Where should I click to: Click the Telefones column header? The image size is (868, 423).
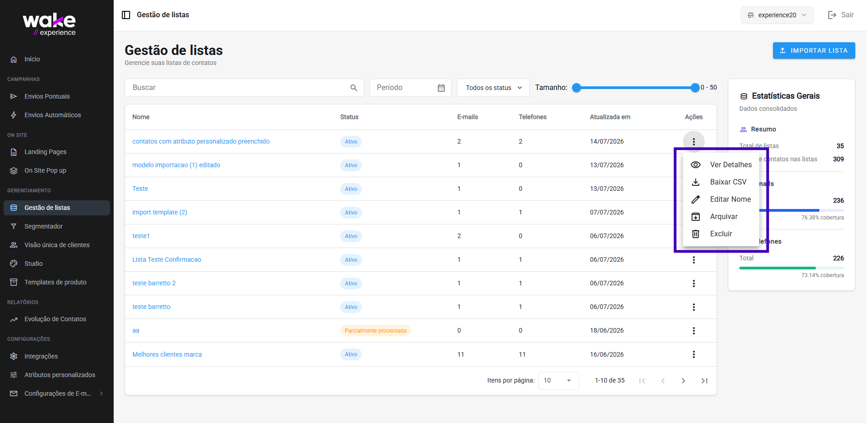point(532,117)
